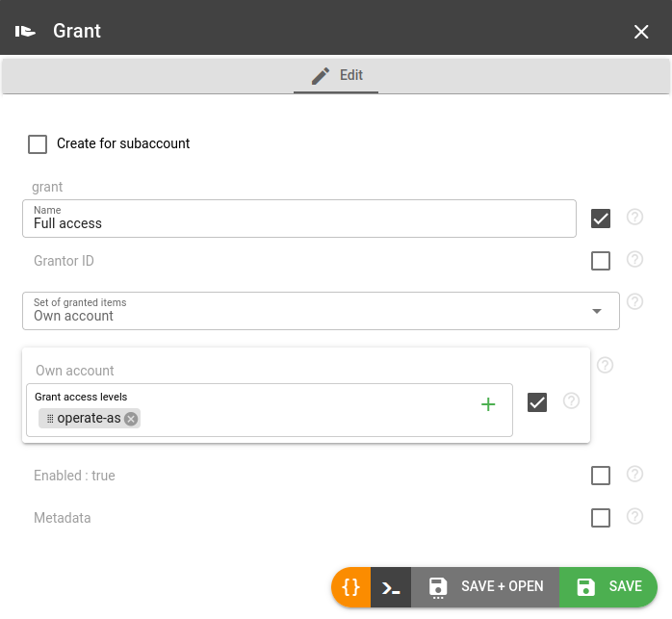Click help icon in Metadata row
This screenshot has height=619, width=672.
[x=634, y=517]
